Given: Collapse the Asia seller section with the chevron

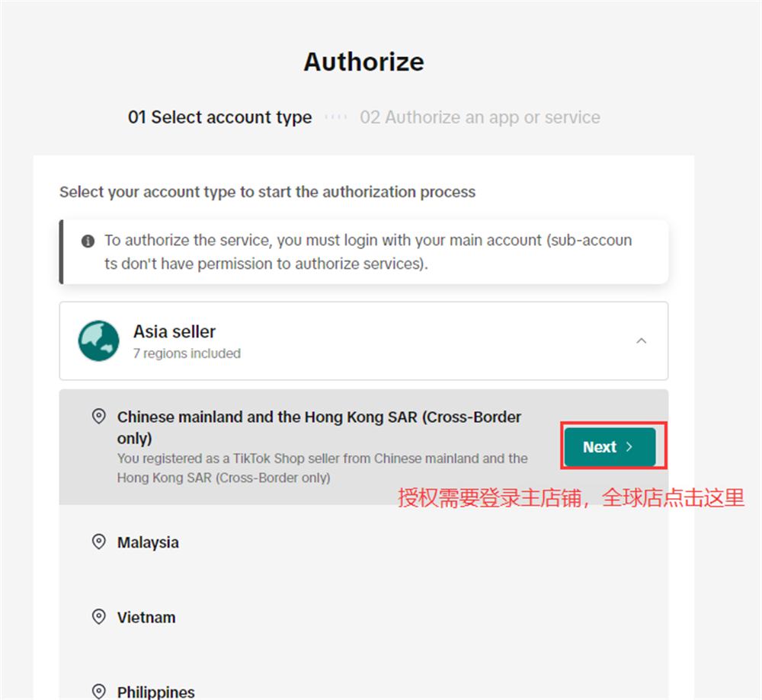Looking at the screenshot, I should (x=642, y=340).
